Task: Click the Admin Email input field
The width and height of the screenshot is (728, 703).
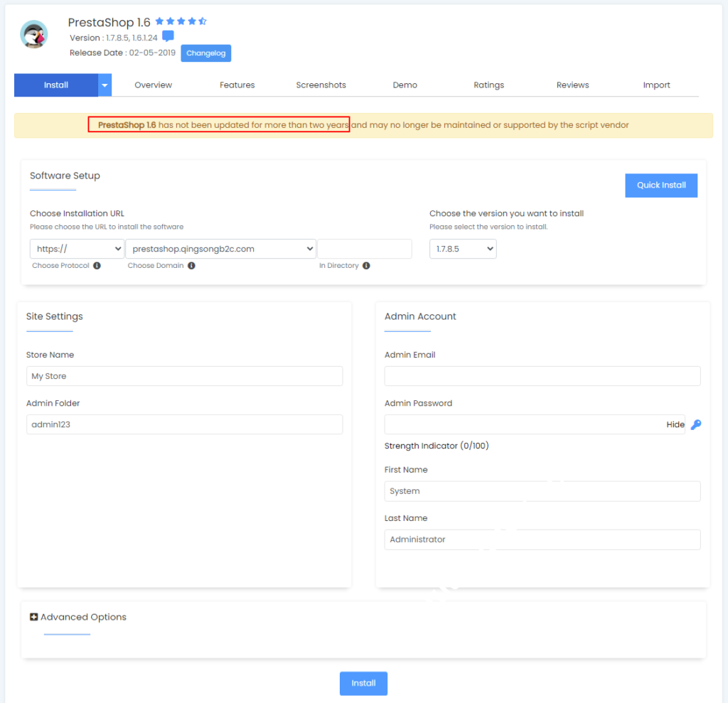Action: 542,376
